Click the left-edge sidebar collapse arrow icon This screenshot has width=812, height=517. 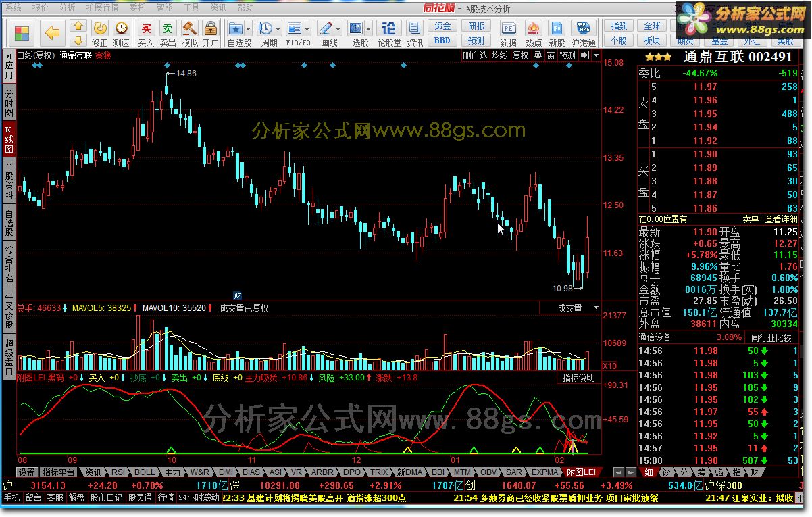click(9, 55)
